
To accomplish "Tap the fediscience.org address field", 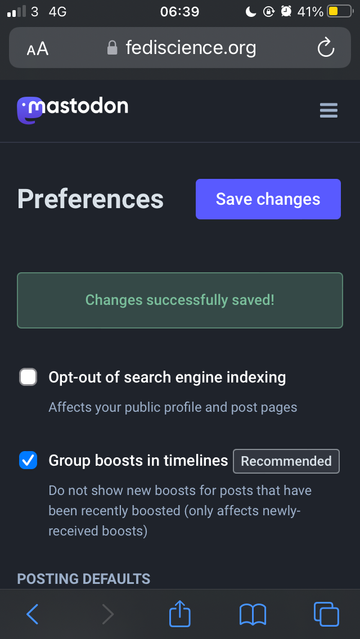I will pyautogui.click(x=180, y=48).
